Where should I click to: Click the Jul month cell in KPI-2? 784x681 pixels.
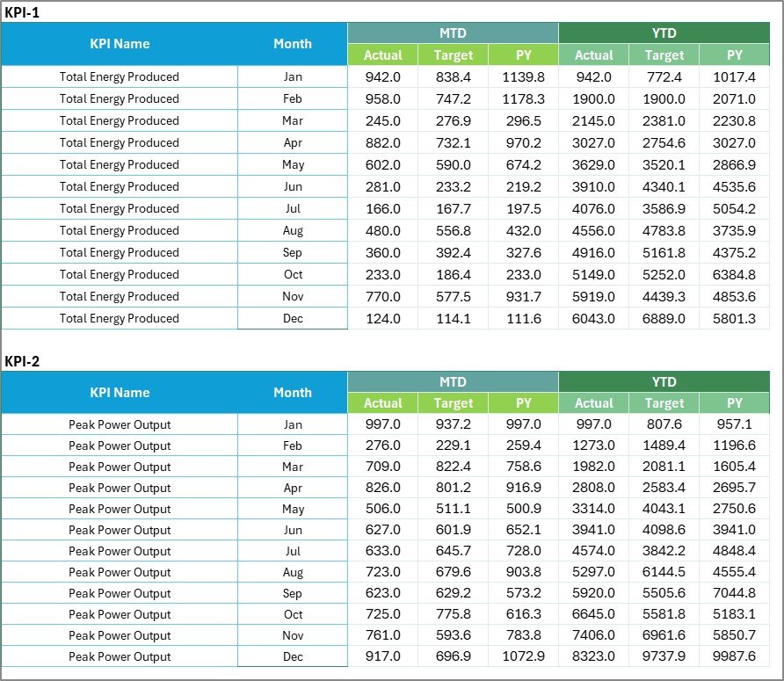292,551
